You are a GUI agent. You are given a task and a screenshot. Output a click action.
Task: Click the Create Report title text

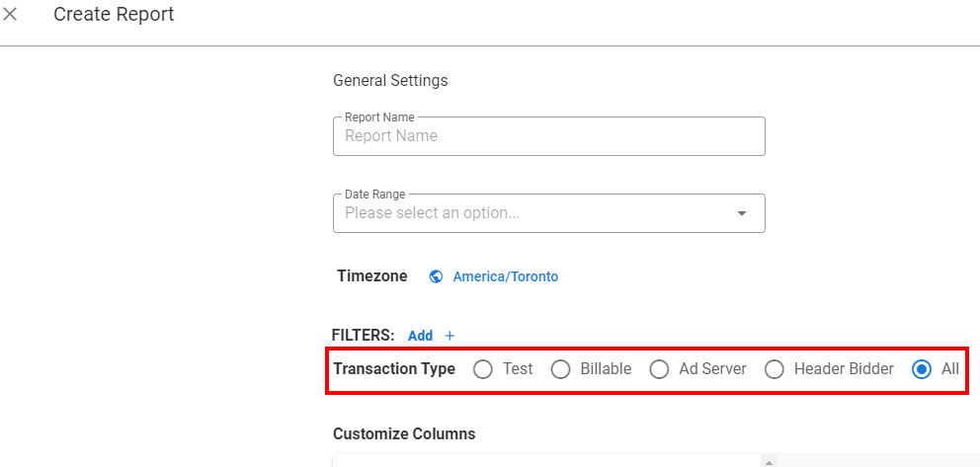tap(114, 15)
